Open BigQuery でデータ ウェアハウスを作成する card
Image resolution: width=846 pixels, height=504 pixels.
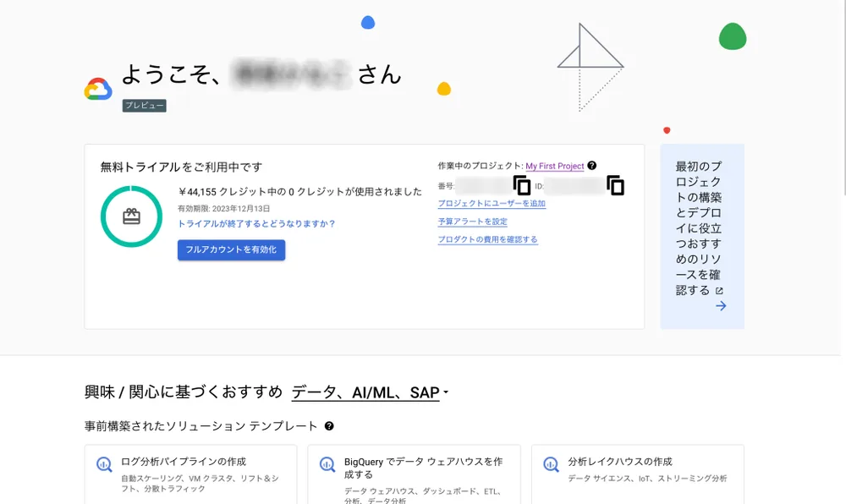414,474
